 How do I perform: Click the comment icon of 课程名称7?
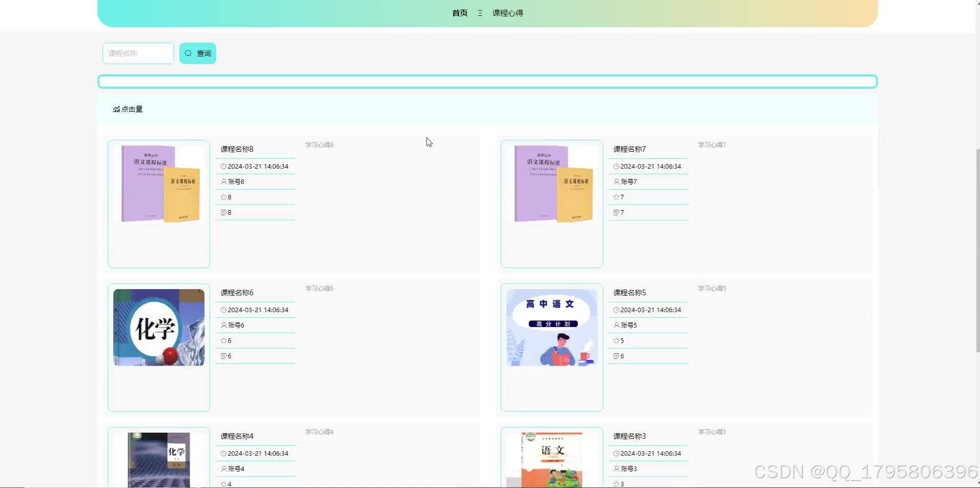[x=616, y=213]
